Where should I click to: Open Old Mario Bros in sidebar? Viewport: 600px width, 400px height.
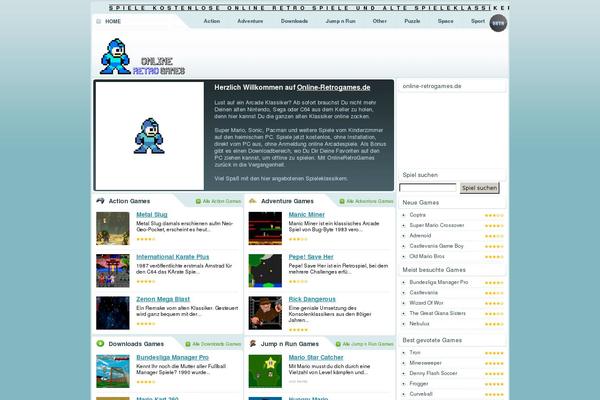[x=427, y=256]
